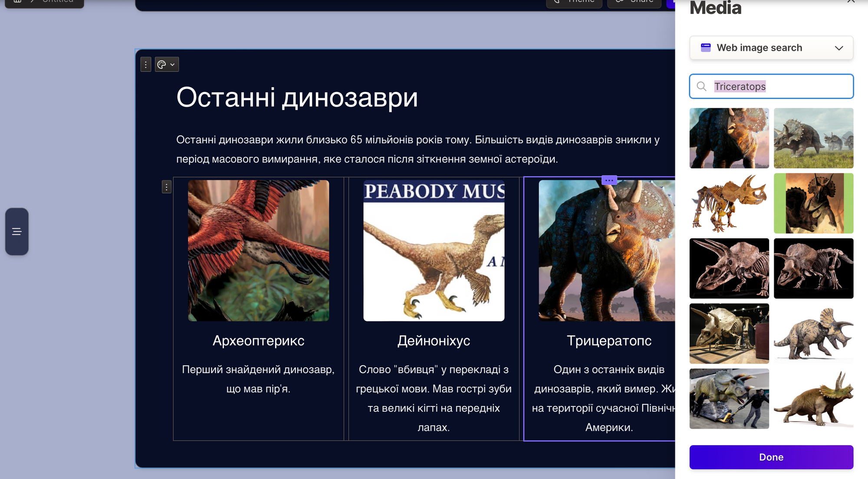Select the Triceratops herd on grass thumbnail
Image resolution: width=868 pixels, height=479 pixels.
coord(813,138)
